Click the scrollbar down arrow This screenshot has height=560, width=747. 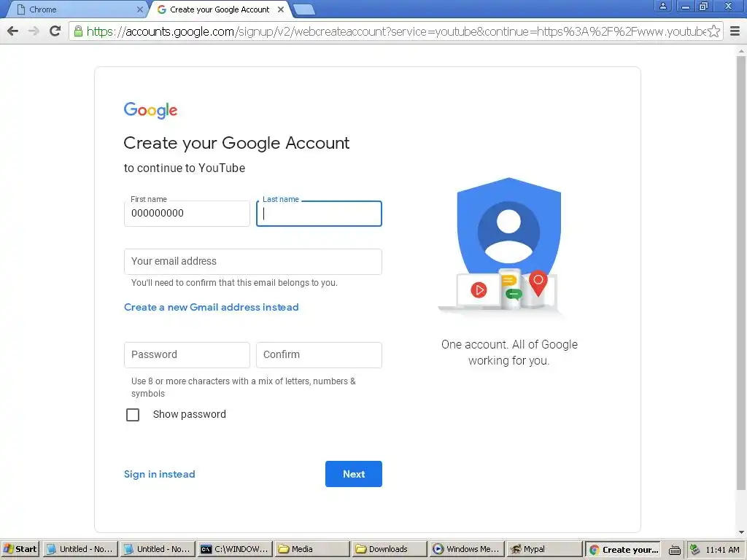(x=741, y=532)
